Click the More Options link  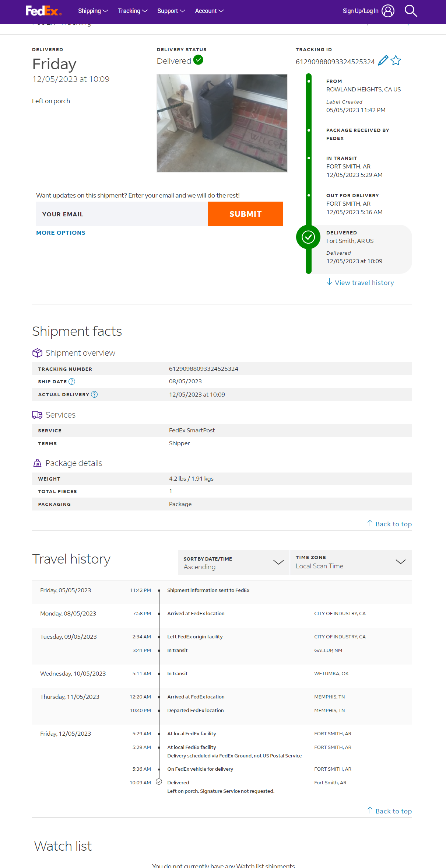click(x=61, y=233)
